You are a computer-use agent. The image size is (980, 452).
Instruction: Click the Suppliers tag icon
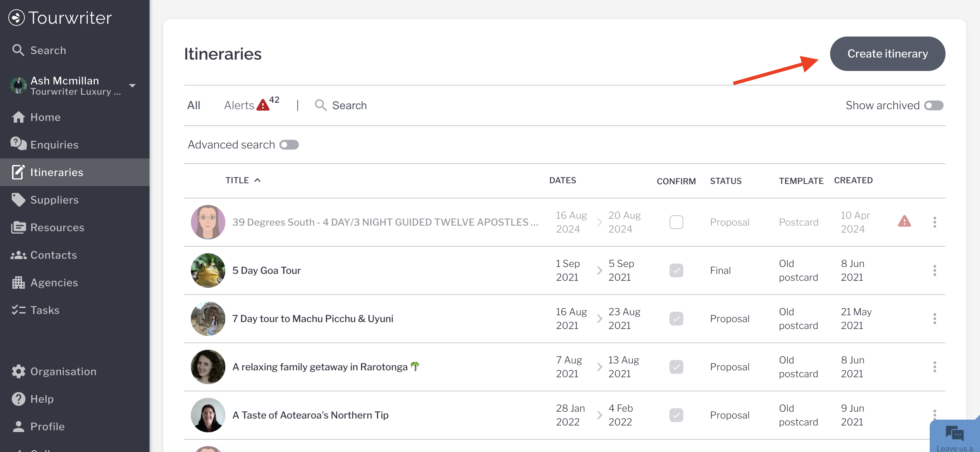tap(18, 199)
